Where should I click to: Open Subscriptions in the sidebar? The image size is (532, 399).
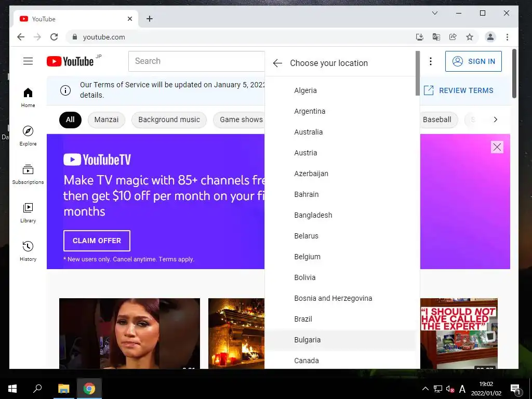pyautogui.click(x=28, y=174)
